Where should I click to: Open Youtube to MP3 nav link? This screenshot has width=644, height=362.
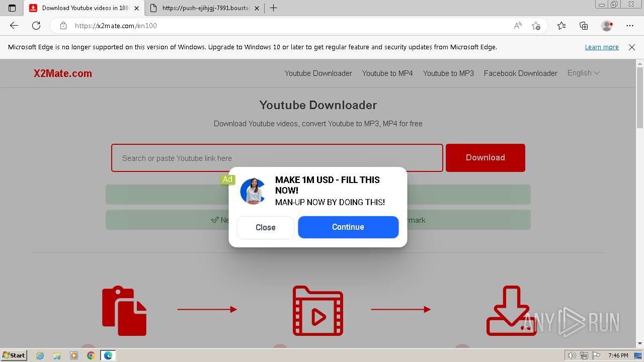pos(448,73)
